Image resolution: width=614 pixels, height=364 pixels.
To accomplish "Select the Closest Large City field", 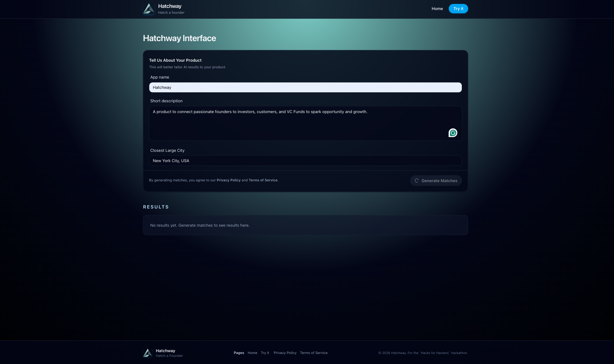I will pos(305,161).
